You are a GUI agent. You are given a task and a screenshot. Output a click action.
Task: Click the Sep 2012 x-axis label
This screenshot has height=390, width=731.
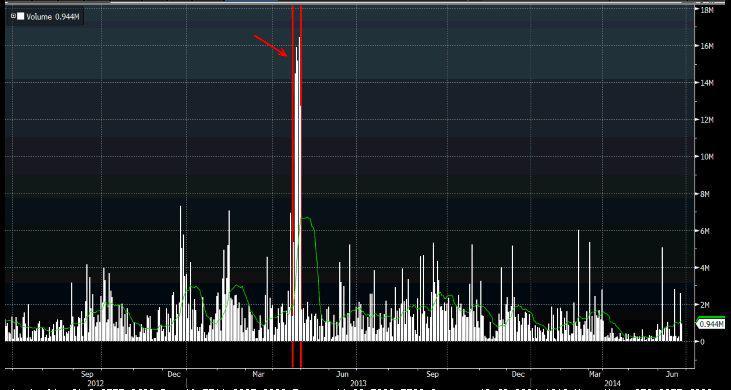point(87,374)
